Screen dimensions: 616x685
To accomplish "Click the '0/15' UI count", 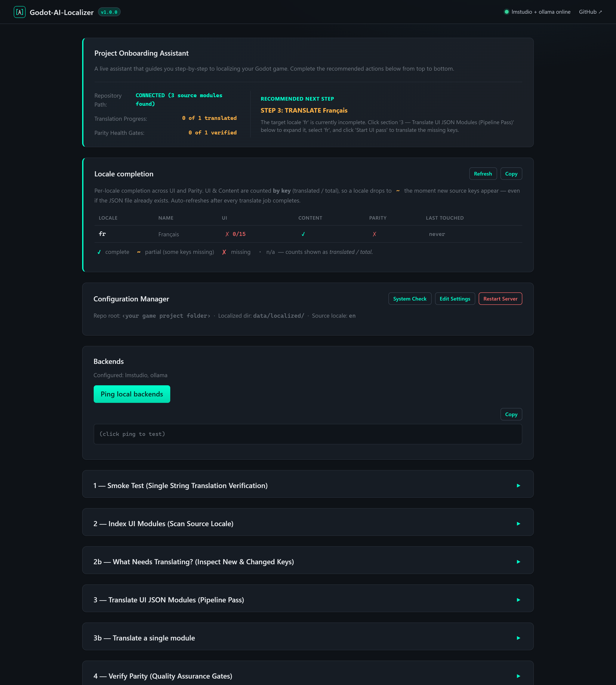I will [x=239, y=234].
